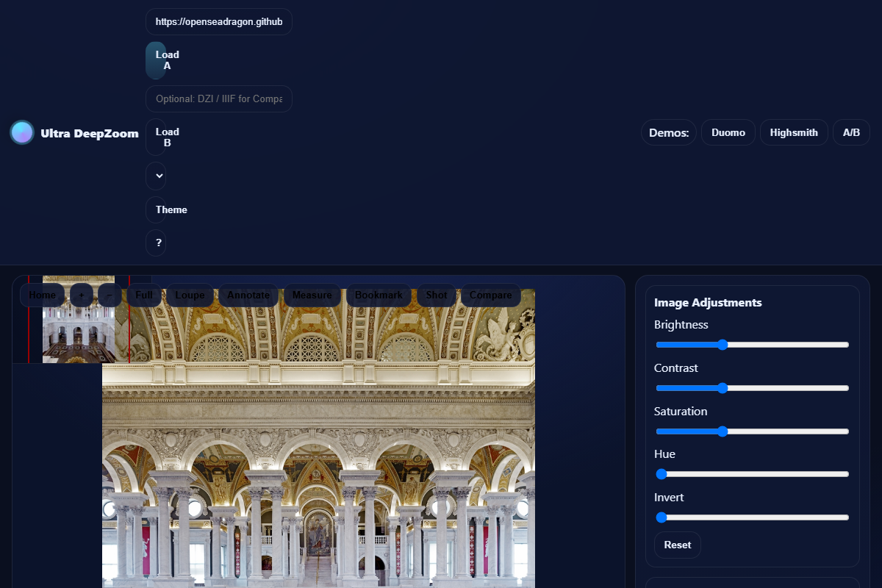The image size is (882, 588).
Task: Select the Measure tool
Action: coord(312,295)
